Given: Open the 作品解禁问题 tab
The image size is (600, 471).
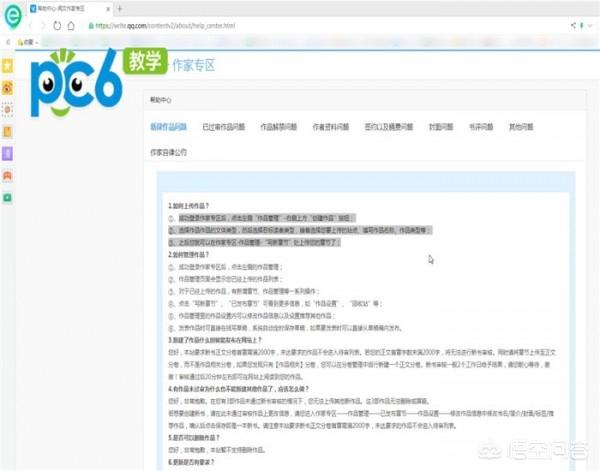Looking at the screenshot, I should [x=278, y=127].
